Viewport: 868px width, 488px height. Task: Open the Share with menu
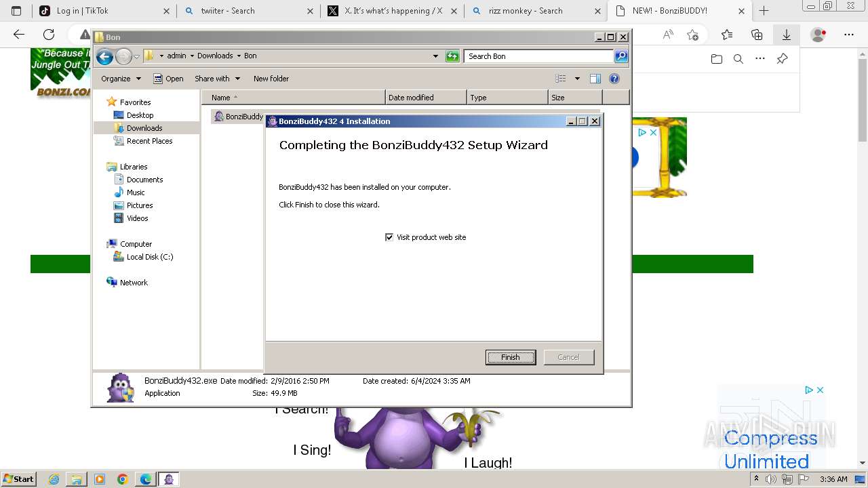click(217, 79)
